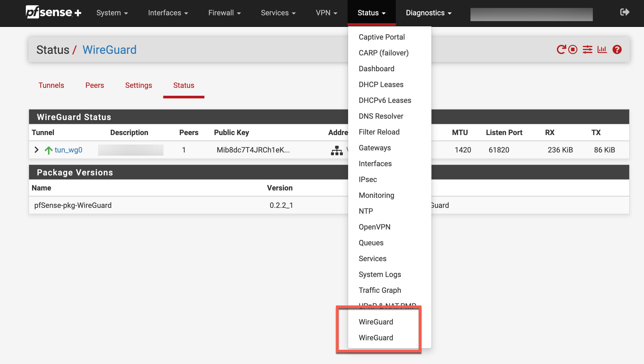Screen dimensions: 644x364
Task: Click listen port value 61820
Action: [x=499, y=150]
